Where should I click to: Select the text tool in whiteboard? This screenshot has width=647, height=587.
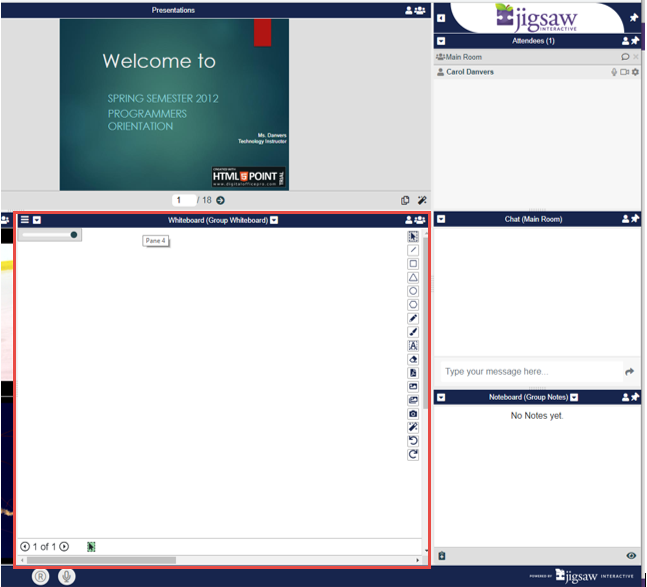pos(413,345)
